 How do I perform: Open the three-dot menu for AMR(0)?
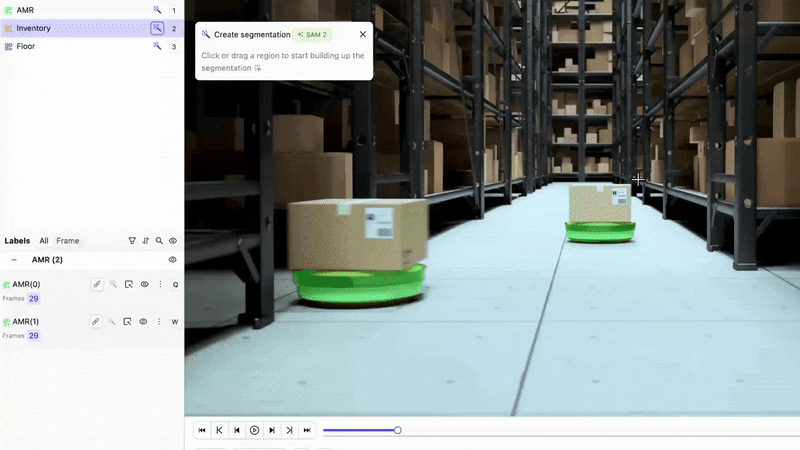point(160,284)
